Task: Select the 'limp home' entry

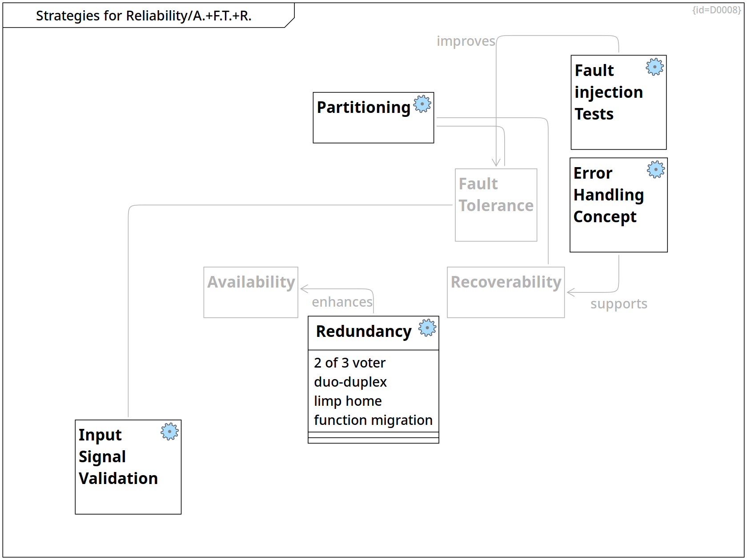Action: 348,401
